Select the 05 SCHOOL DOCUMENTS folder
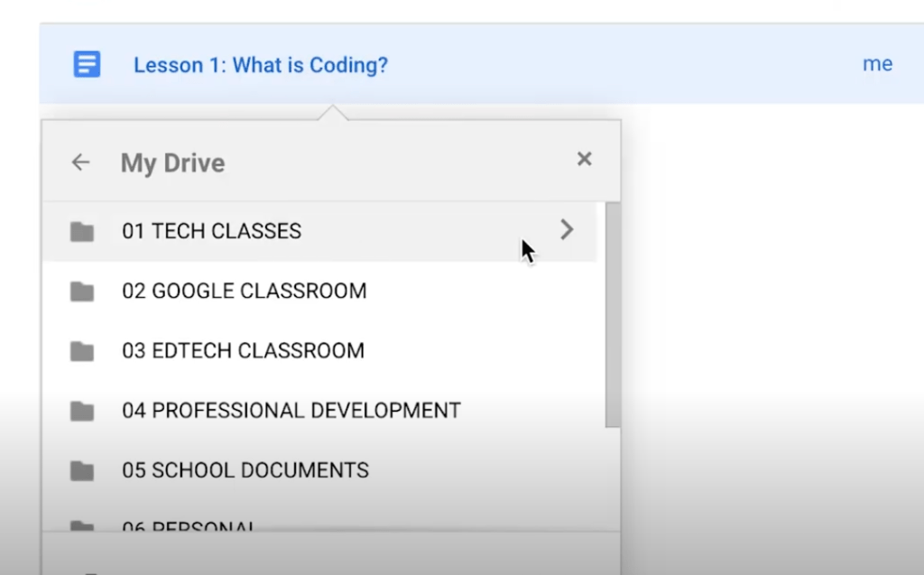Screen dimensions: 924x575 click(x=245, y=470)
